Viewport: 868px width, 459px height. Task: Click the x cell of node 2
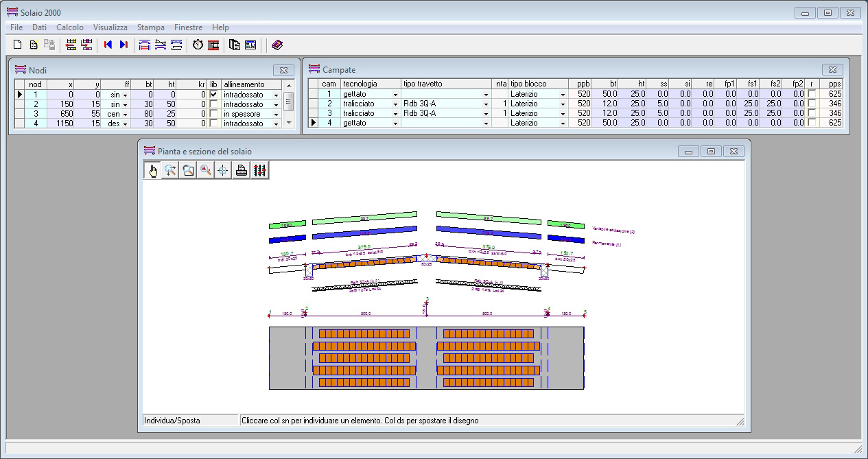tap(60, 104)
